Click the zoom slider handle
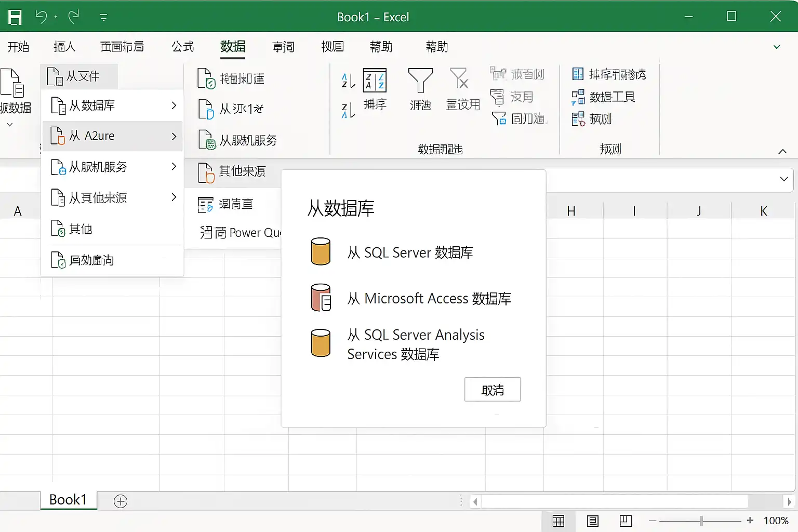Viewport: 798px width, 532px height. [x=701, y=521]
